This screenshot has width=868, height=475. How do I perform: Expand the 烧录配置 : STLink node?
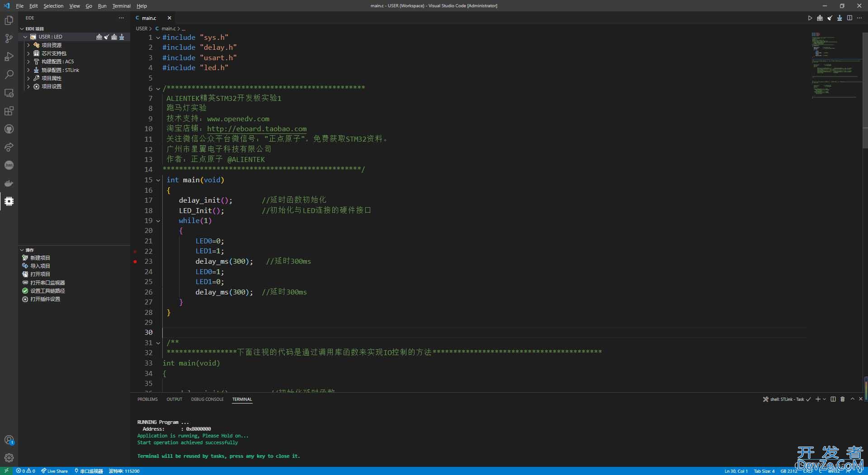pos(28,70)
